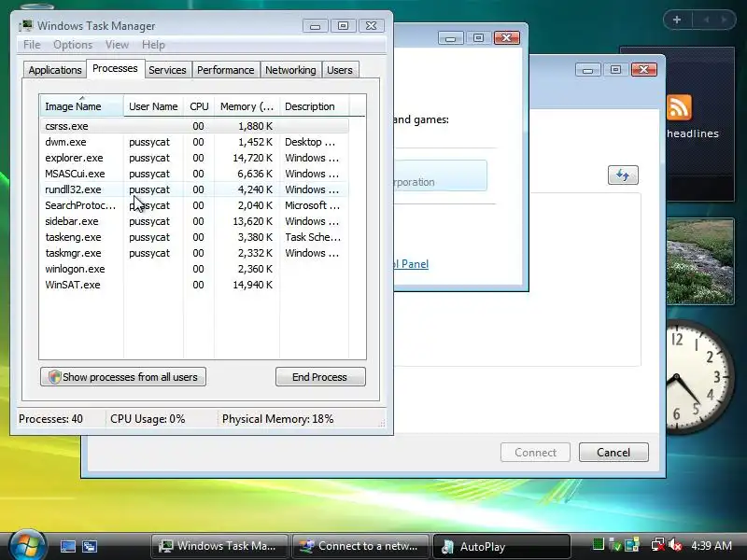Viewport: 747px width, 560px height.
Task: Select the taskmgr.exe process
Action: pyautogui.click(x=194, y=253)
